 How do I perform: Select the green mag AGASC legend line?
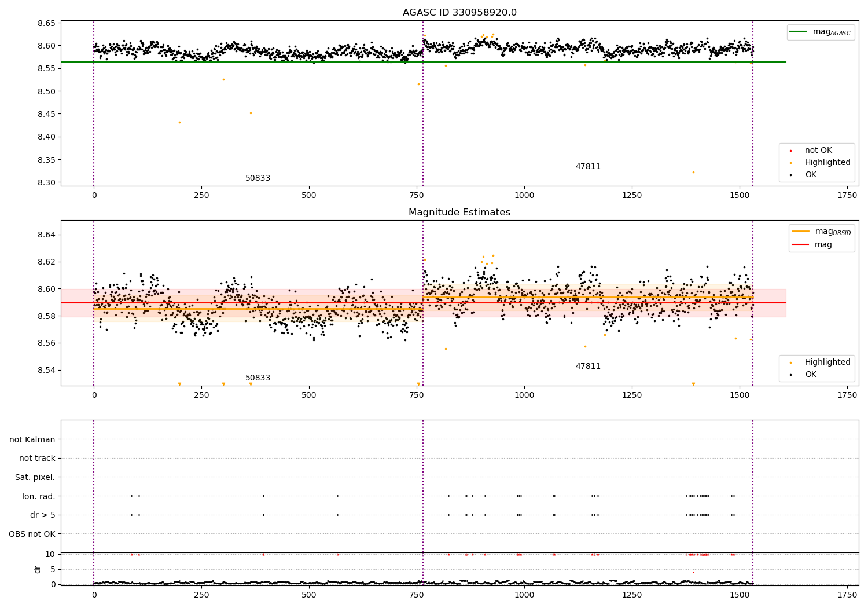point(798,32)
